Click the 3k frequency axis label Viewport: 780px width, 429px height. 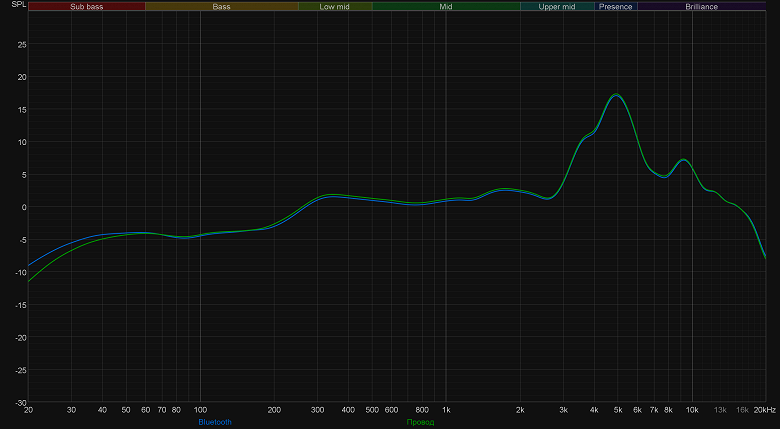point(563,410)
